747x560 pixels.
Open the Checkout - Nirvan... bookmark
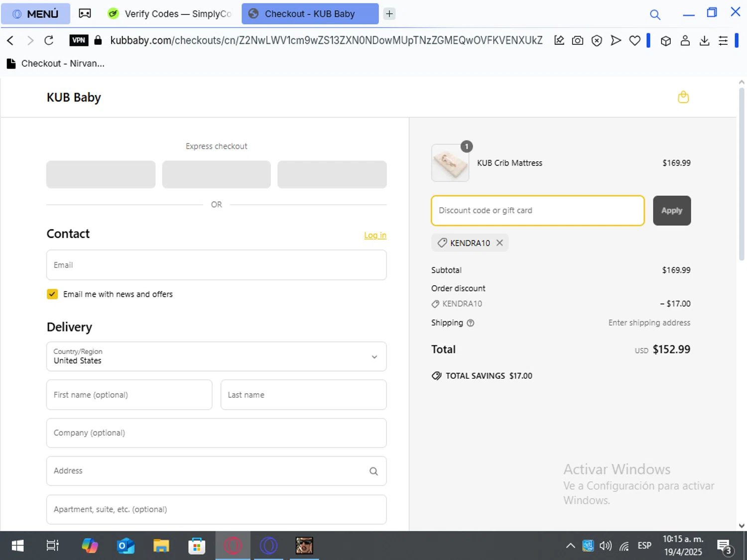55,63
